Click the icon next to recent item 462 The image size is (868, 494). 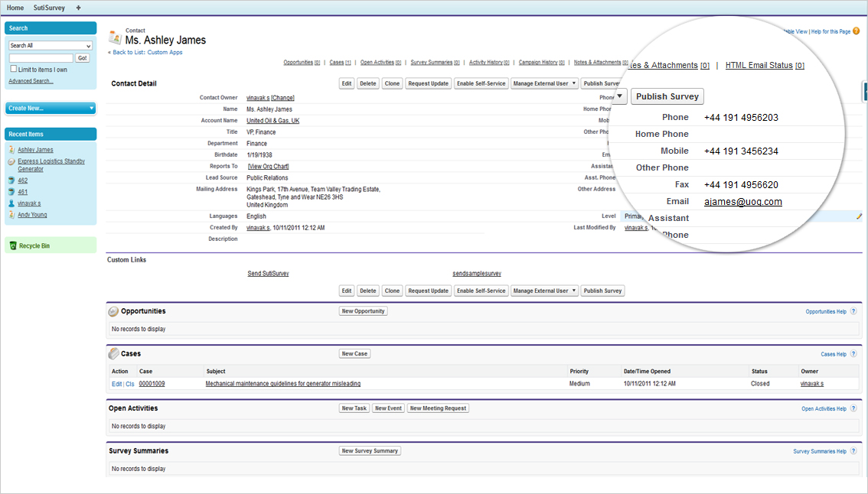(x=11, y=180)
